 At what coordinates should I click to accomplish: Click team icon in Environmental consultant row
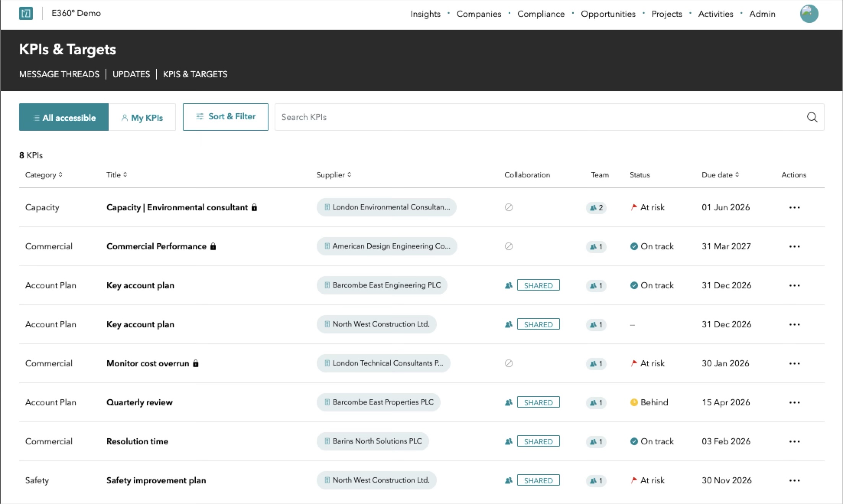point(596,208)
